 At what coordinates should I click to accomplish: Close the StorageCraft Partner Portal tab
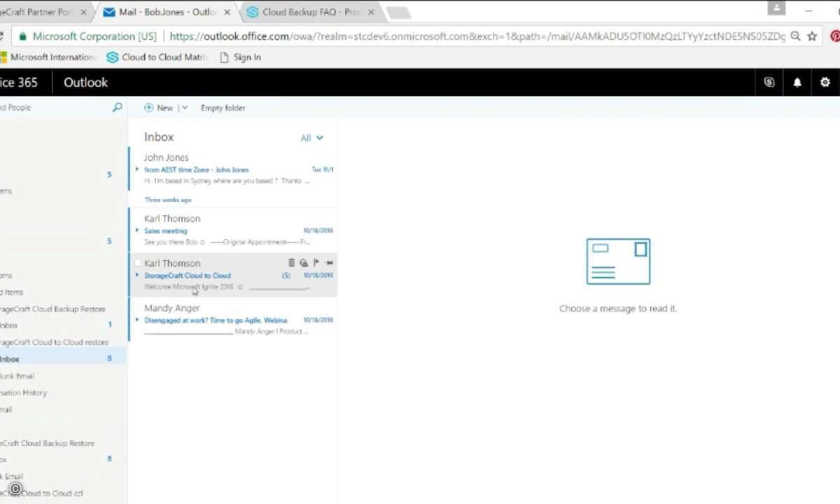tap(84, 13)
